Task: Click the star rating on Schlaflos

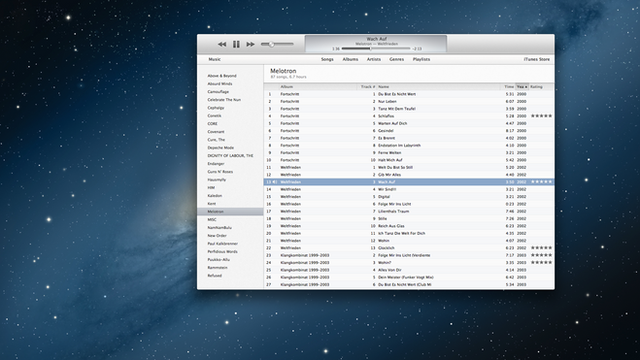Action: (x=541, y=116)
